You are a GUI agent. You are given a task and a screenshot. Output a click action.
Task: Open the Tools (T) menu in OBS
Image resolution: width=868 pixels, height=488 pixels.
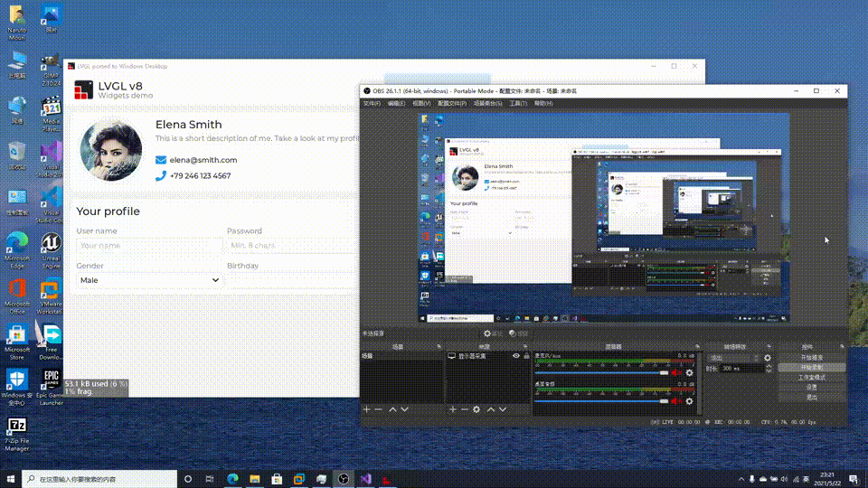point(518,103)
